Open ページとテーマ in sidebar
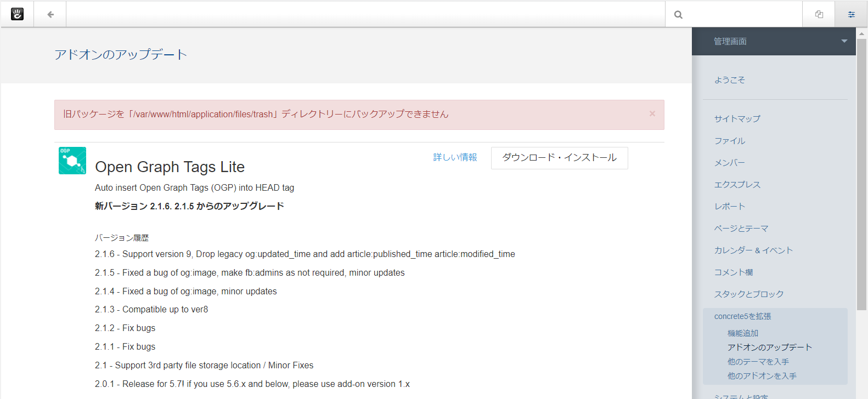The image size is (868, 399). 741,229
